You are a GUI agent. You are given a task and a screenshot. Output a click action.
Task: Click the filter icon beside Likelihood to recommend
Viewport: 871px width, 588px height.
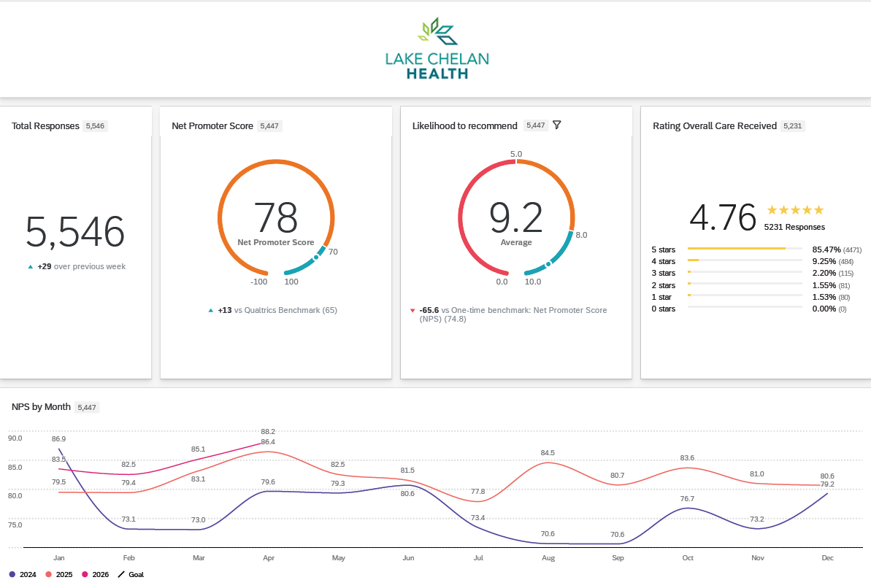(557, 125)
